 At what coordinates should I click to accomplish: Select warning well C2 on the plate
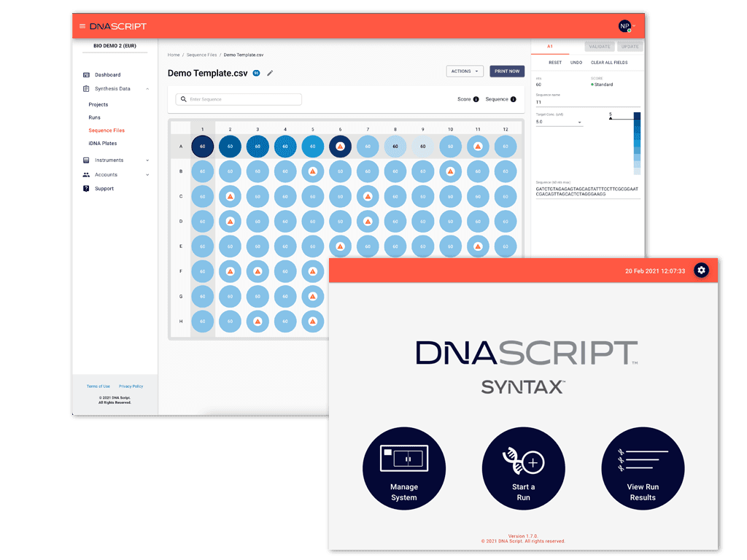[230, 196]
